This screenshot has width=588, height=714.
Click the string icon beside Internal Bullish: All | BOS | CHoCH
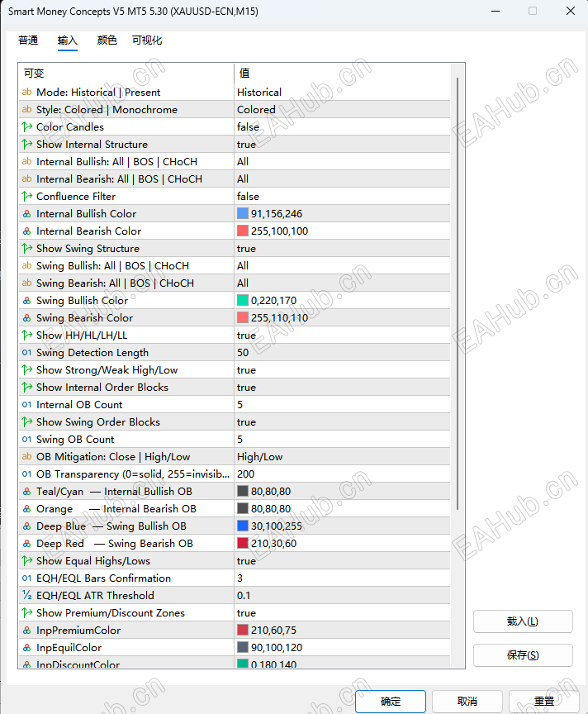point(27,162)
